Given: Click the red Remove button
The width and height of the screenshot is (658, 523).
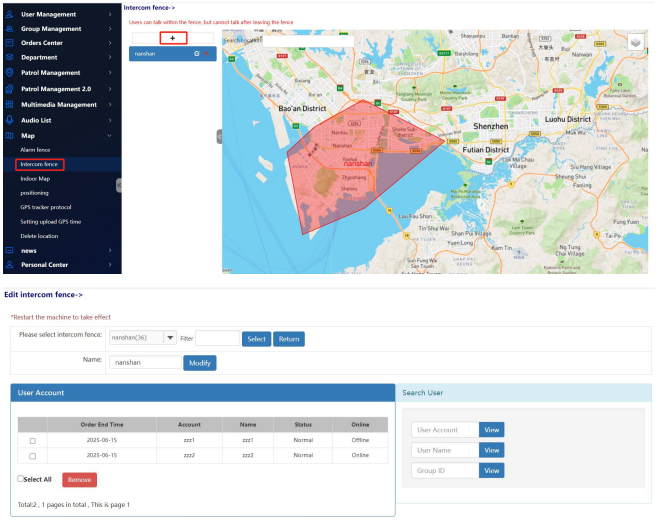Looking at the screenshot, I should point(79,480).
